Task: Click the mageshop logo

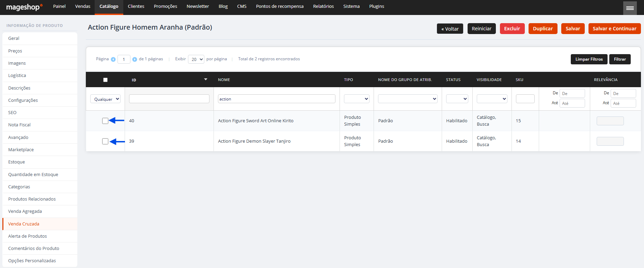Action: [x=24, y=7]
